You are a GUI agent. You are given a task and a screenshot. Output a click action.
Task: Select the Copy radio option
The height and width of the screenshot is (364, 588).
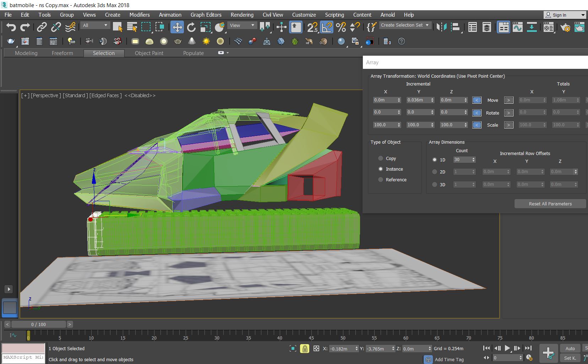pyautogui.click(x=381, y=158)
